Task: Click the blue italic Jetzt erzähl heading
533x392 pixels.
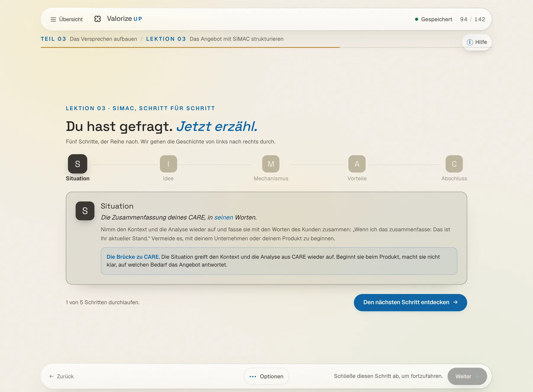Action: click(x=217, y=126)
